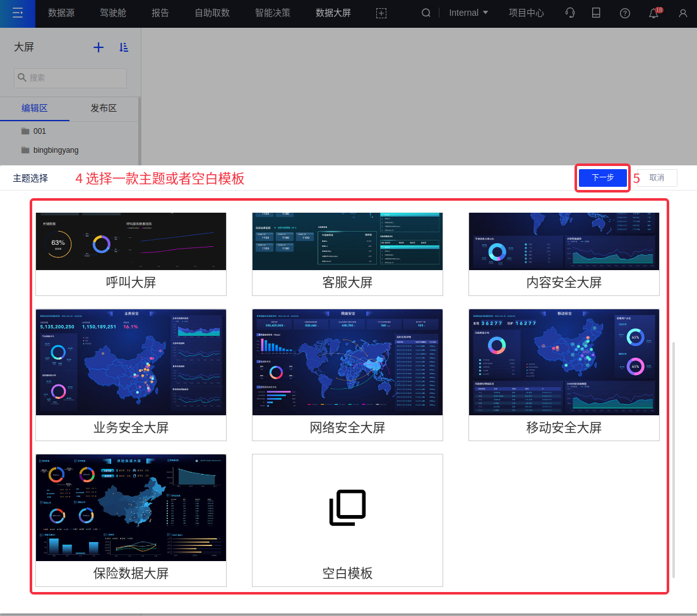Image resolution: width=697 pixels, height=616 pixels.
Task: Go to 项目中心
Action: [x=527, y=13]
